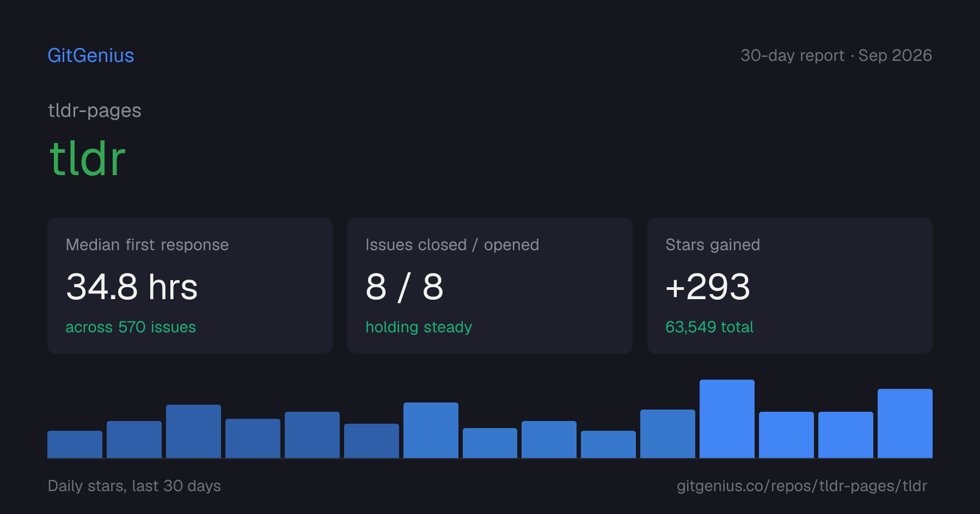Open the Stars gained card
The image size is (980, 514).
pyautogui.click(x=790, y=286)
